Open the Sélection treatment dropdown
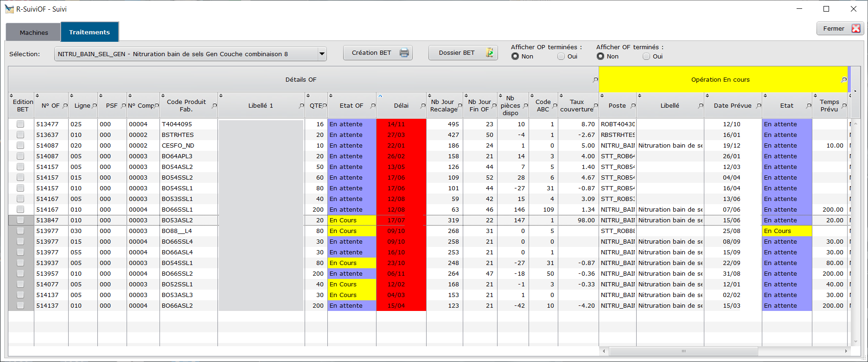 point(321,54)
